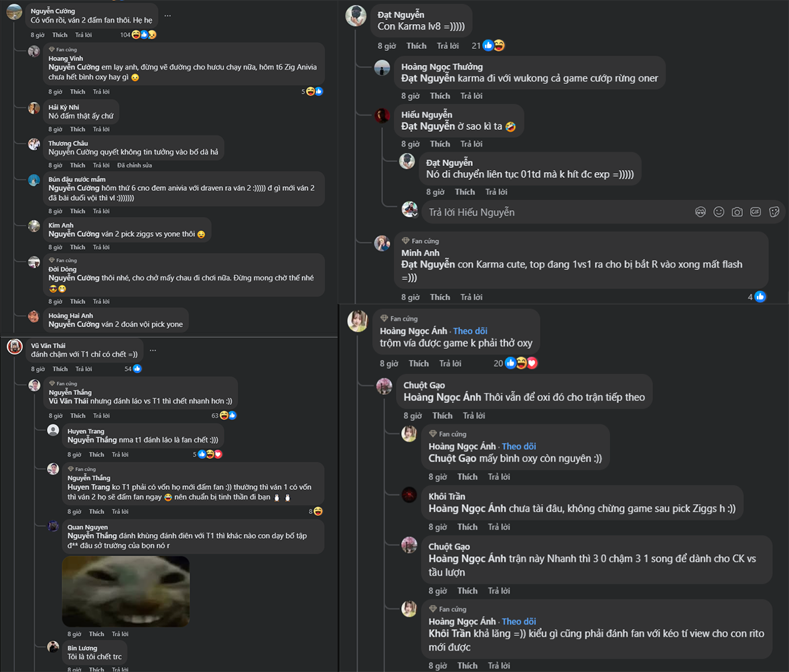Image resolution: width=789 pixels, height=672 pixels.
Task: Open emoji picker in reply box
Action: (719, 212)
